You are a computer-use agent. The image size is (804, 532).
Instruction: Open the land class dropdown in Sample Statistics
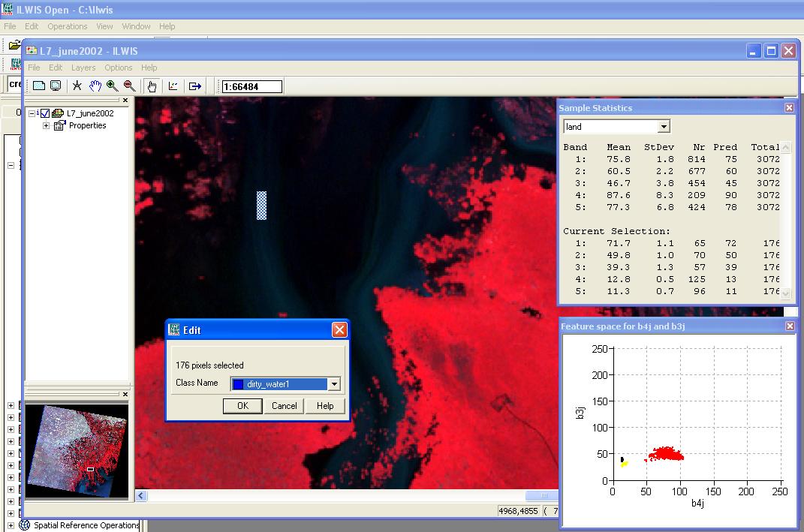point(663,127)
